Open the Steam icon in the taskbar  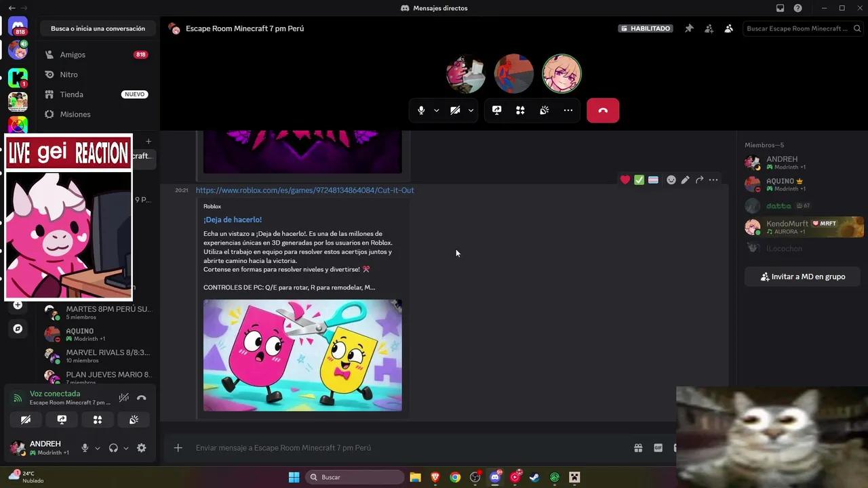click(534, 477)
